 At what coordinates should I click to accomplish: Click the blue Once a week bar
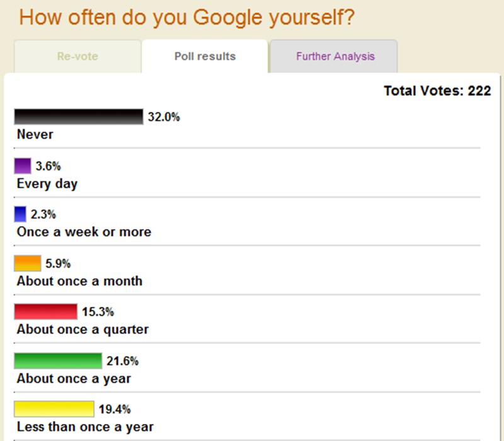coord(20,214)
